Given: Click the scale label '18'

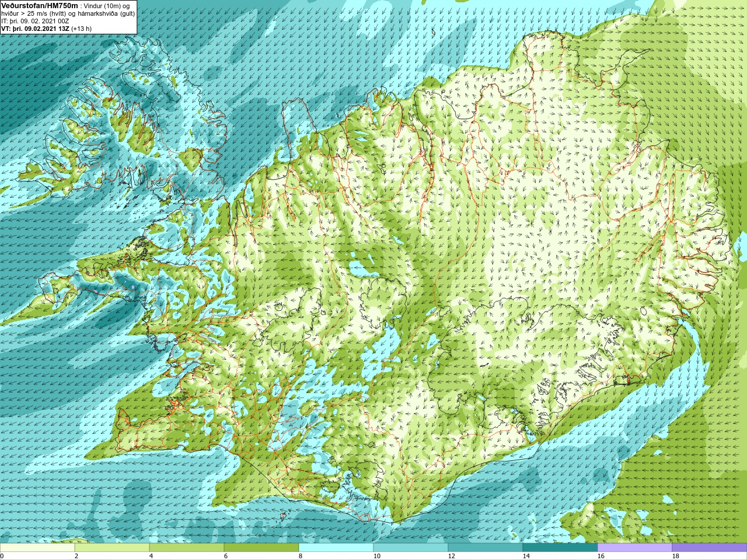Looking at the screenshot, I should pos(676,556).
